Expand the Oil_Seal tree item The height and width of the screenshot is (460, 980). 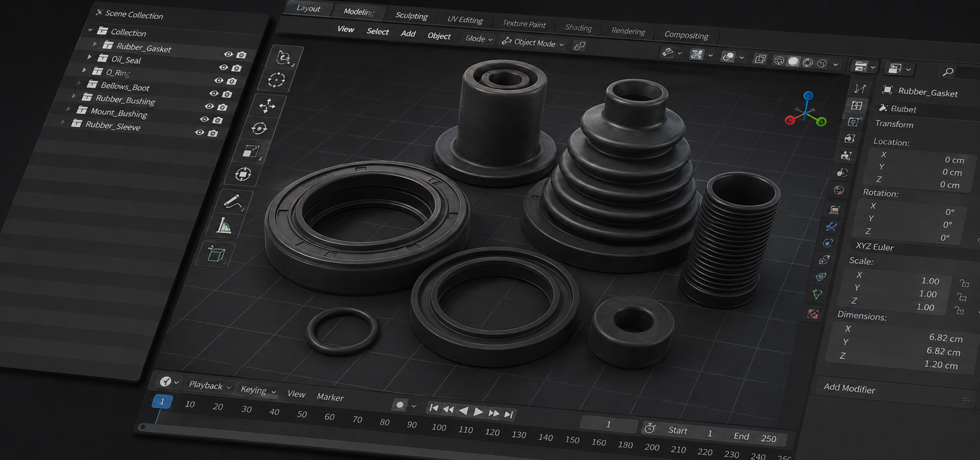coord(89,57)
